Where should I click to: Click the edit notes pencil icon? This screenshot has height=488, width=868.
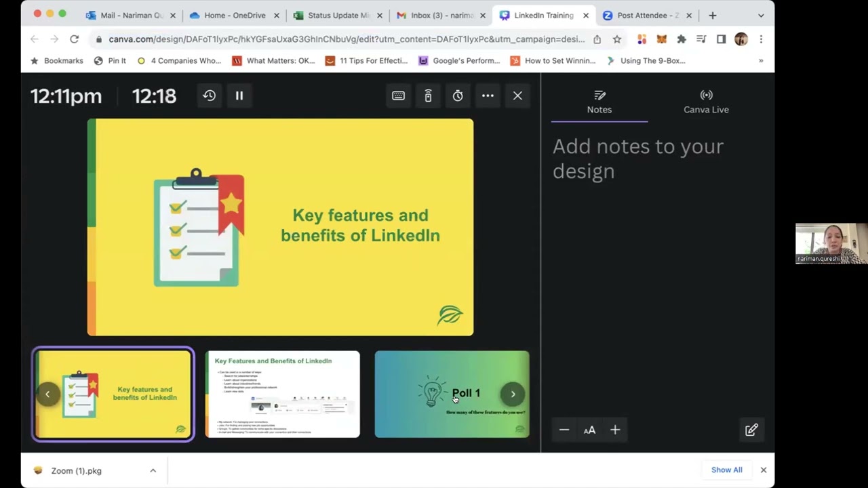[x=751, y=430]
